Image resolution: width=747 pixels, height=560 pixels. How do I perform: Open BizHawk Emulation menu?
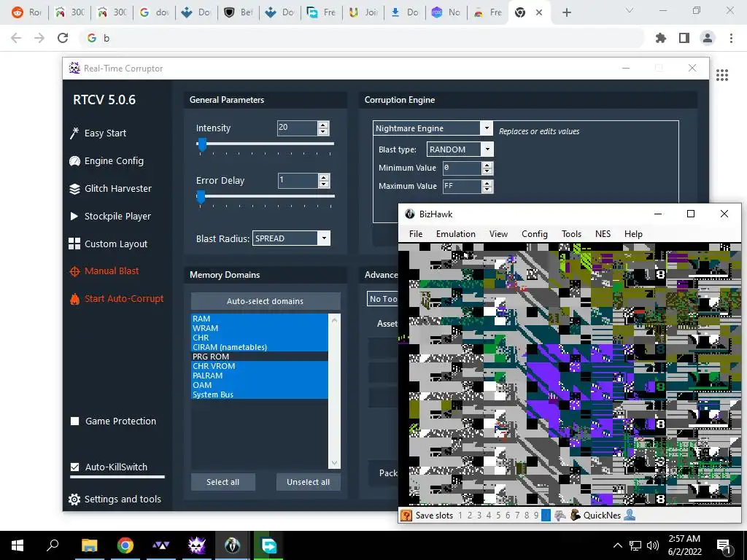pyautogui.click(x=455, y=234)
